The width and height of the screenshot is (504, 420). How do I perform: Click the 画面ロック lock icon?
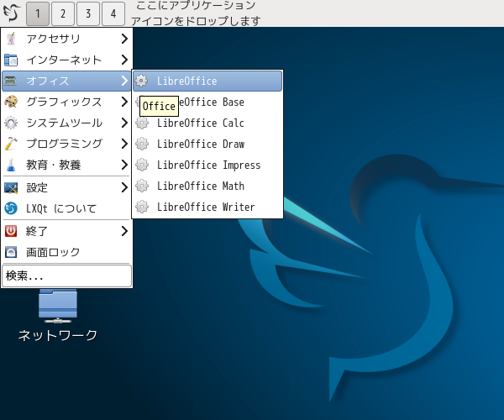pyautogui.click(x=11, y=252)
